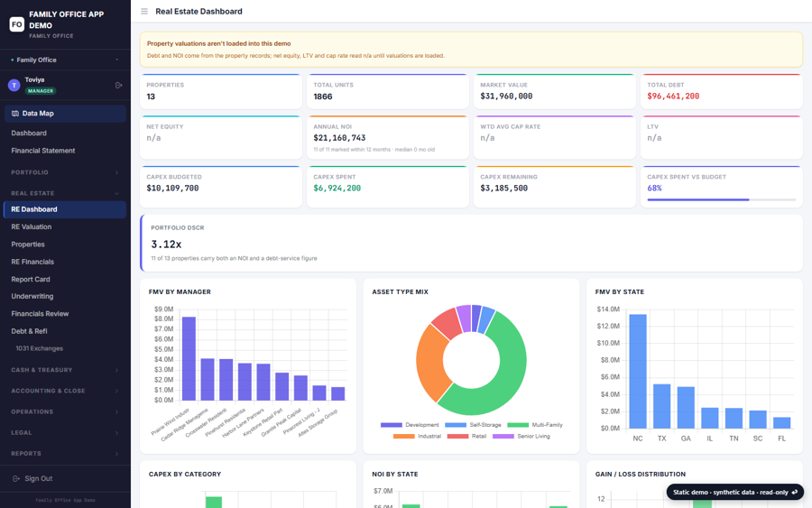
Task: Click the 68% capex spent figure
Action: pos(655,189)
